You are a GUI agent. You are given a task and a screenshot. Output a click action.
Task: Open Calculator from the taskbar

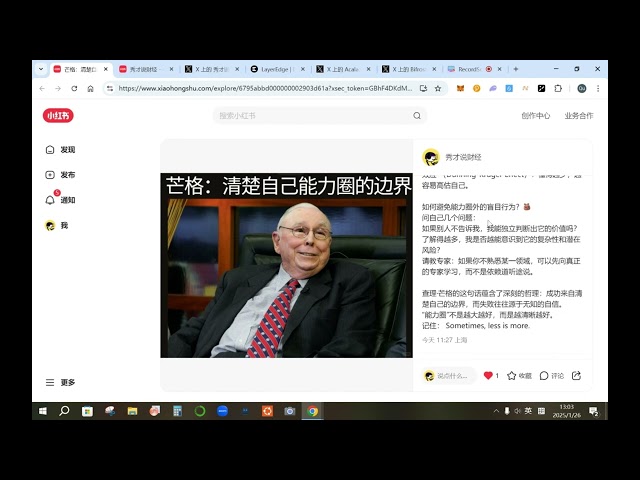click(x=177, y=411)
